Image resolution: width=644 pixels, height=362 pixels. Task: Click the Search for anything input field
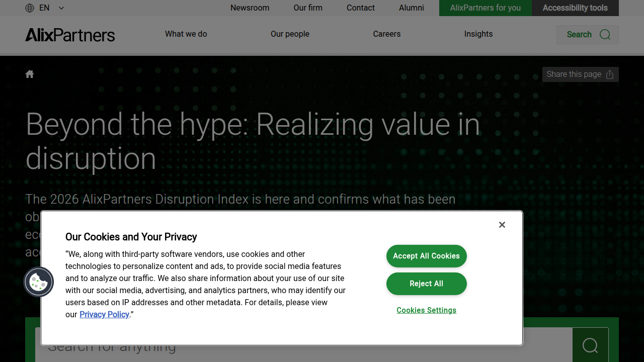[304, 345]
